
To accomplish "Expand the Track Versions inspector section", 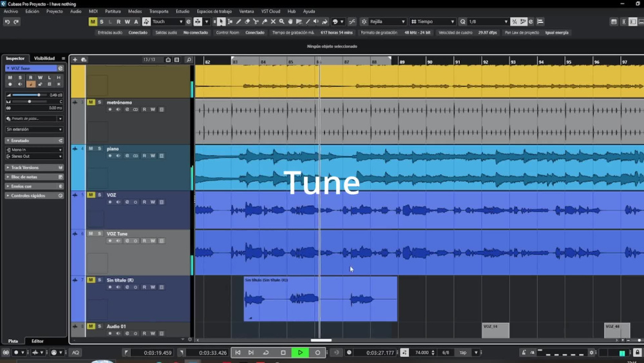I will (x=34, y=168).
